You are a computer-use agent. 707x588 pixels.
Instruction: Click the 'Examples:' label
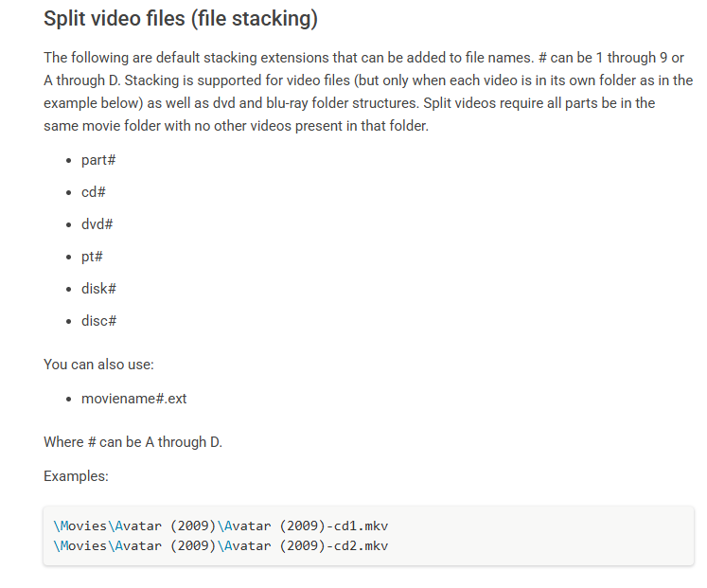pos(77,476)
